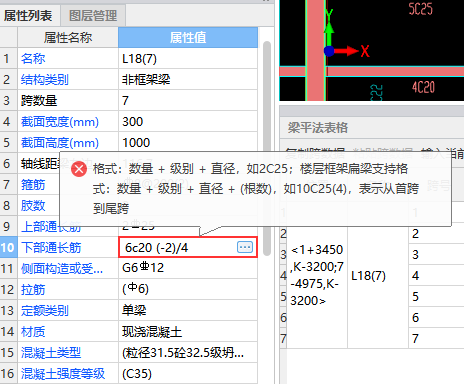Click the red error icon in tooltip
This screenshot has height=384, width=464.
point(79,169)
